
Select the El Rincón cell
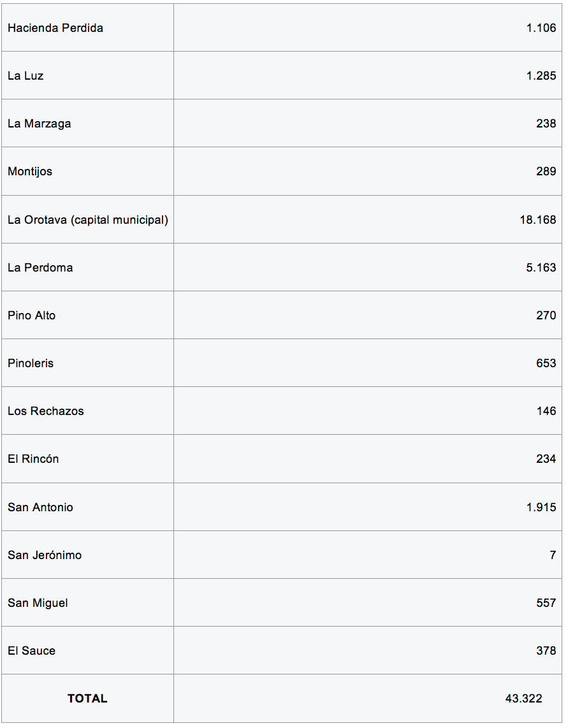coord(33,459)
